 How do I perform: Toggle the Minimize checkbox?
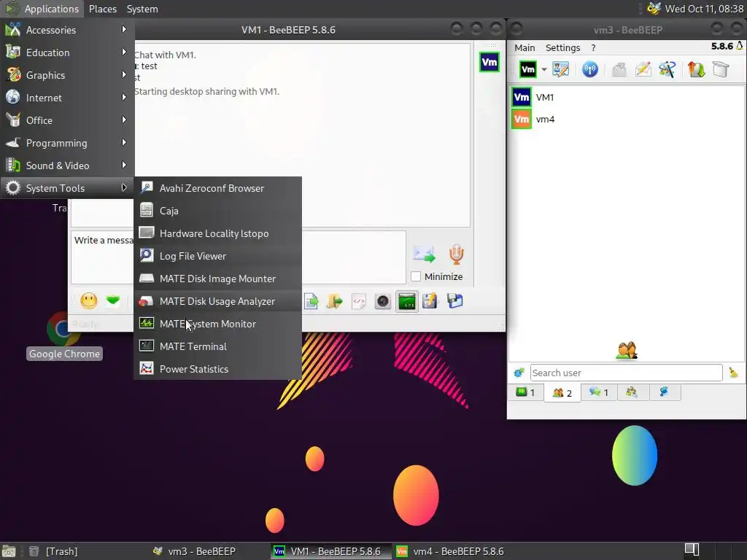coord(416,276)
